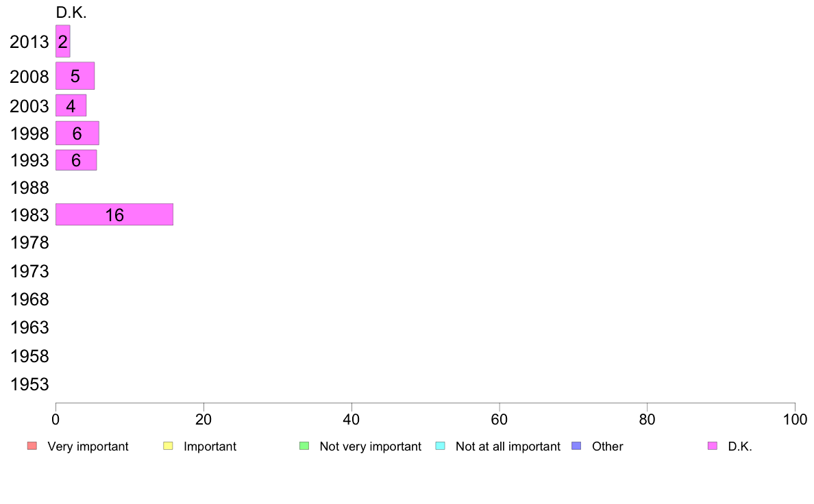Select the 1993 bar showing 6
This screenshot has width=814, height=504.
tap(76, 160)
